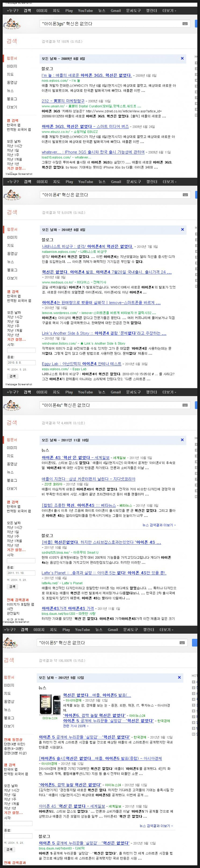Open "나태니스트 비상구 : 생각/ 아이폰4에 혁신은 없었다" result
200x868 pixels.
point(87,246)
